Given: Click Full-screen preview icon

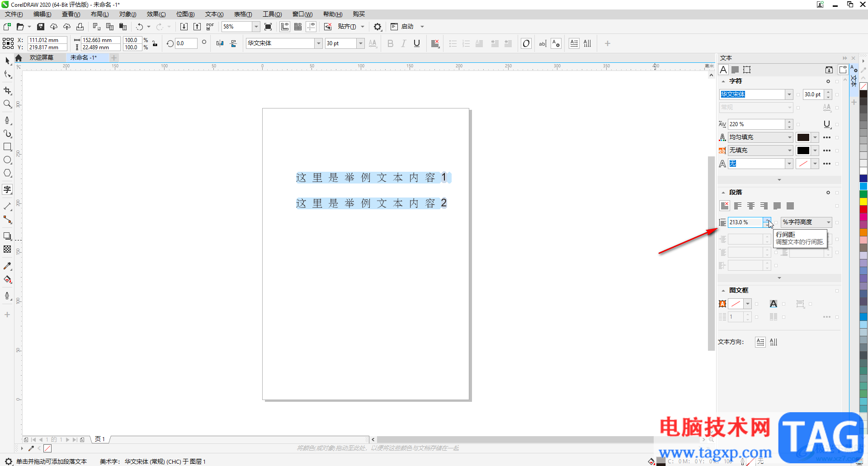Looking at the screenshot, I should [268, 27].
